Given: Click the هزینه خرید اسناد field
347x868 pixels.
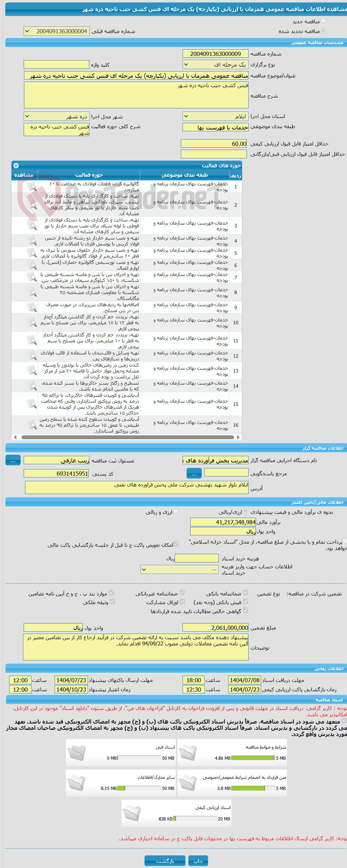Looking at the screenshot, I should (196, 558).
